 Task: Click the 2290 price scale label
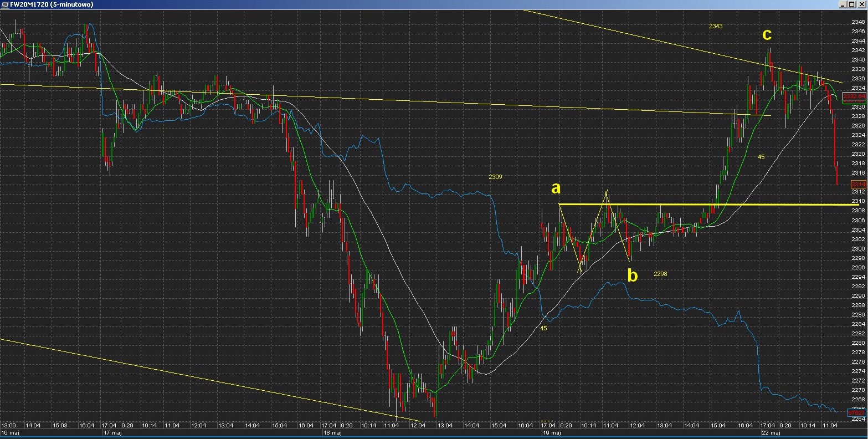(x=858, y=295)
